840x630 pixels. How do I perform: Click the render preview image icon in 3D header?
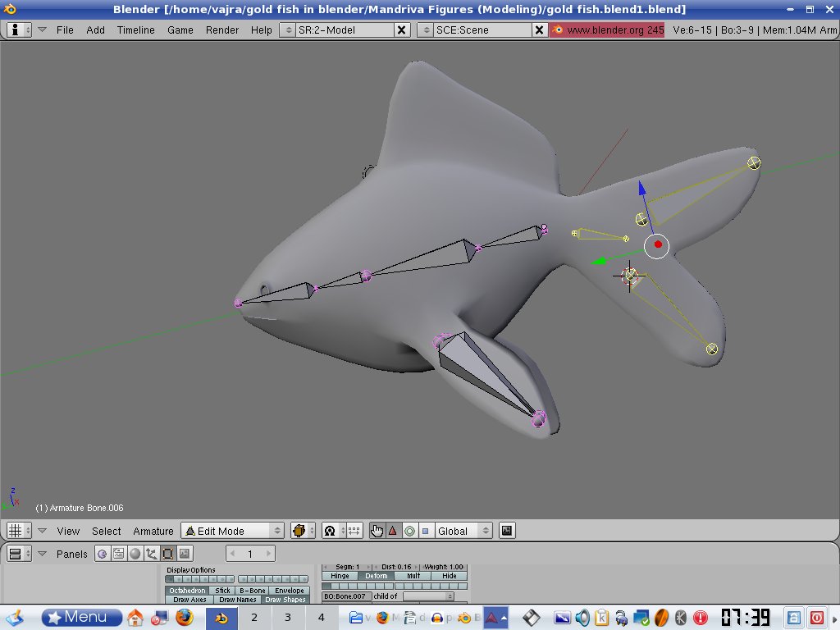click(x=507, y=531)
